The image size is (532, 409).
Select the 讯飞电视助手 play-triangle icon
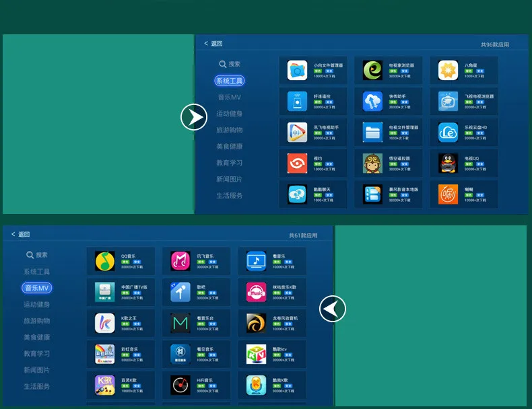tap(297, 133)
